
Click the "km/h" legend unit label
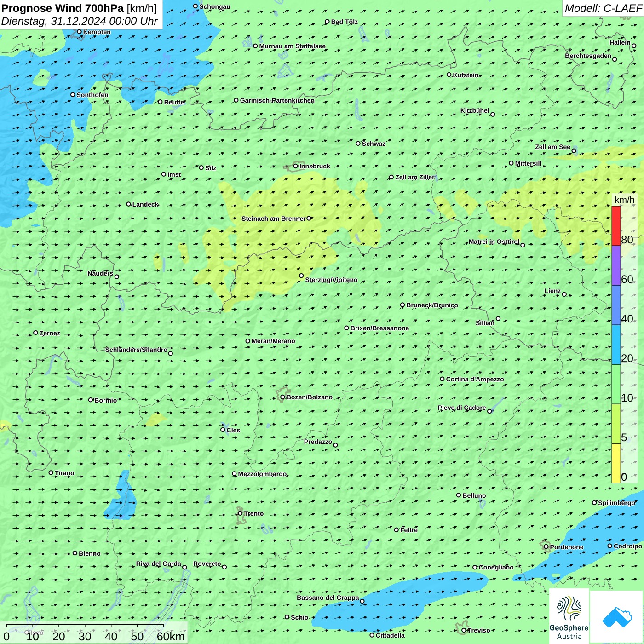point(624,200)
